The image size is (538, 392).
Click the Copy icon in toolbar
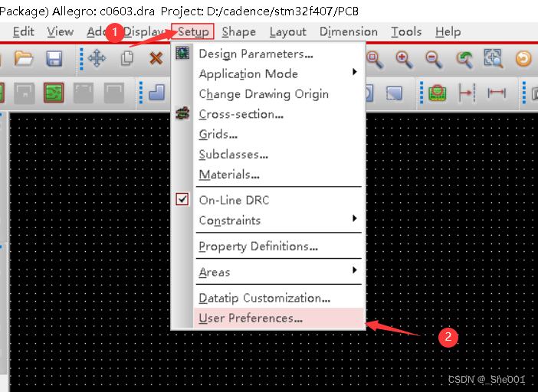tap(127, 59)
